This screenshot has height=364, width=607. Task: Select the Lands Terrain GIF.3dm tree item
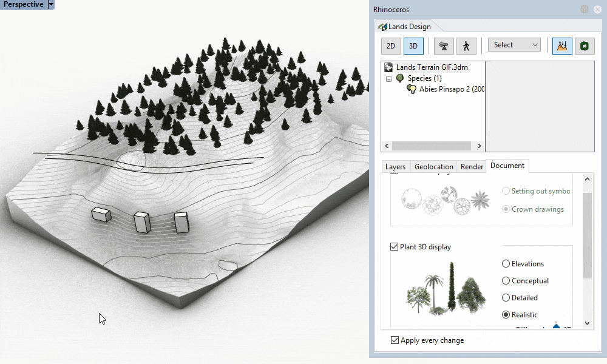(x=431, y=67)
